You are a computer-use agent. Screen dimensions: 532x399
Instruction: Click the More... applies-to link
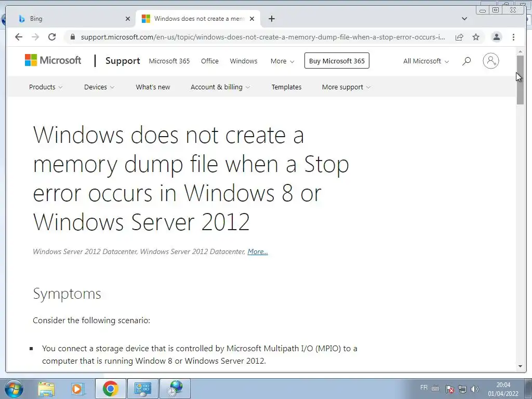point(258,251)
